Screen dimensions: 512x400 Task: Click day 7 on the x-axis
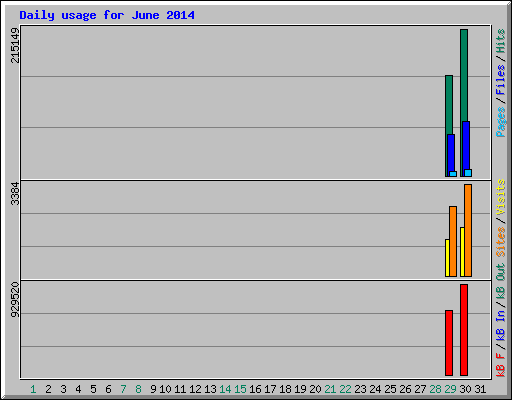[123, 389]
